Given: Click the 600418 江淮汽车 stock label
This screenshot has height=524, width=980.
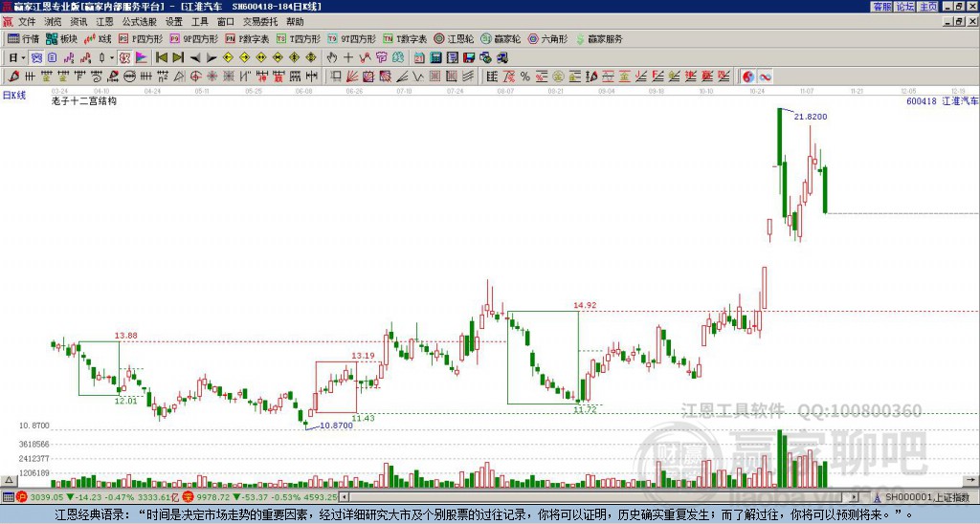Looking at the screenshot, I should click(x=942, y=100).
